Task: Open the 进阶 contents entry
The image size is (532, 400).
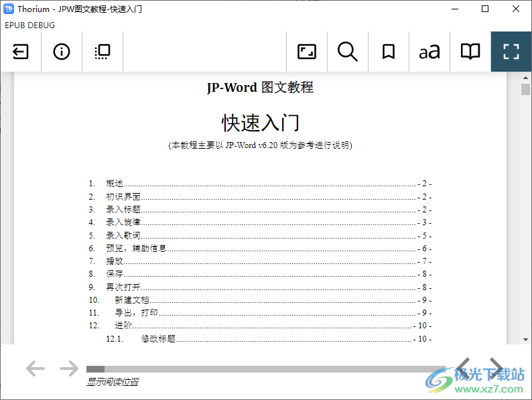Action: click(260, 326)
